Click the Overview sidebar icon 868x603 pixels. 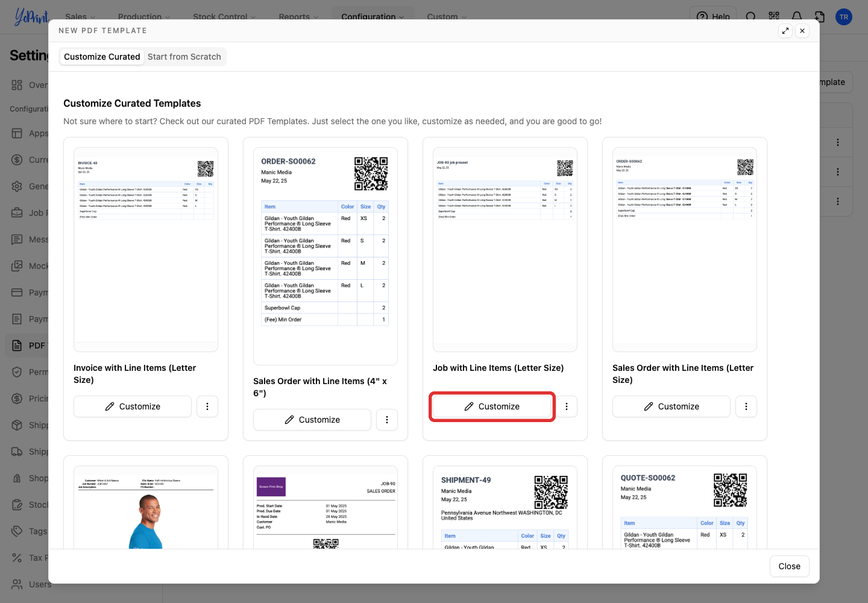[x=17, y=85]
